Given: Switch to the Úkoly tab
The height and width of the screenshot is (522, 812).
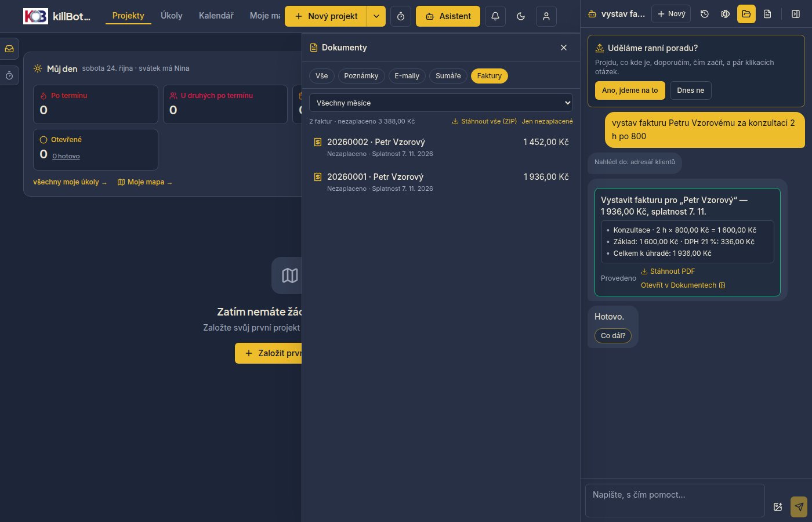Looking at the screenshot, I should click(x=172, y=16).
